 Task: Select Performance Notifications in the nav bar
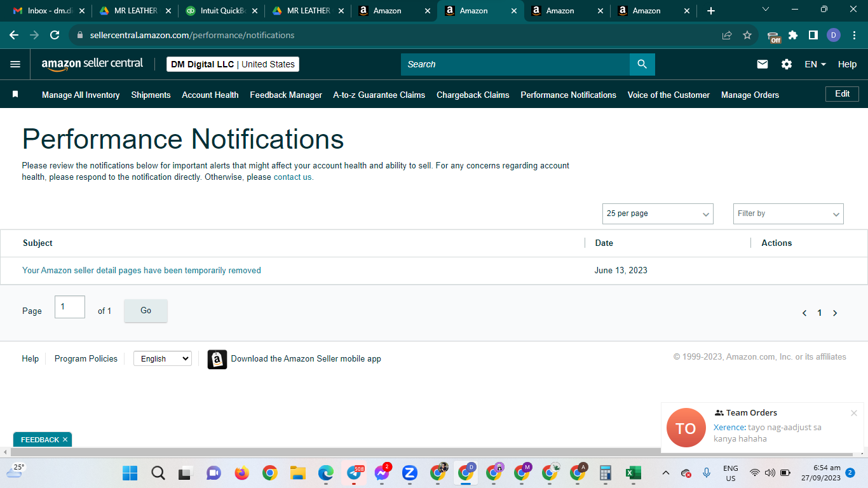pos(568,95)
